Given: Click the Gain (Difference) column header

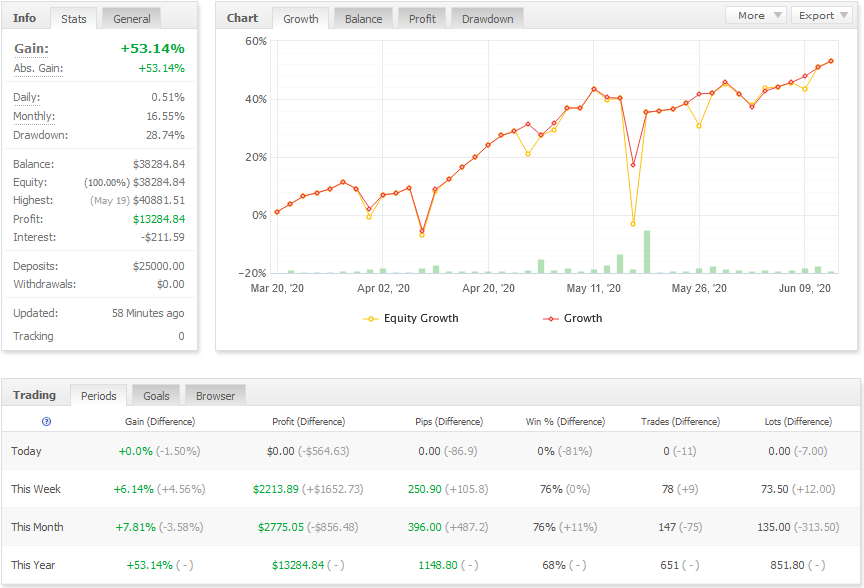Looking at the screenshot, I should point(160,422).
